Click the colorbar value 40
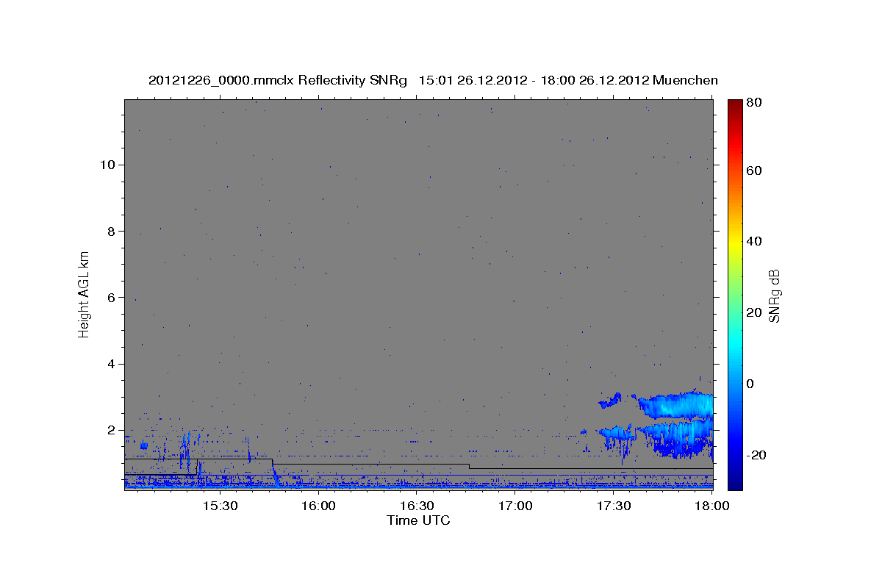 pyautogui.click(x=753, y=241)
